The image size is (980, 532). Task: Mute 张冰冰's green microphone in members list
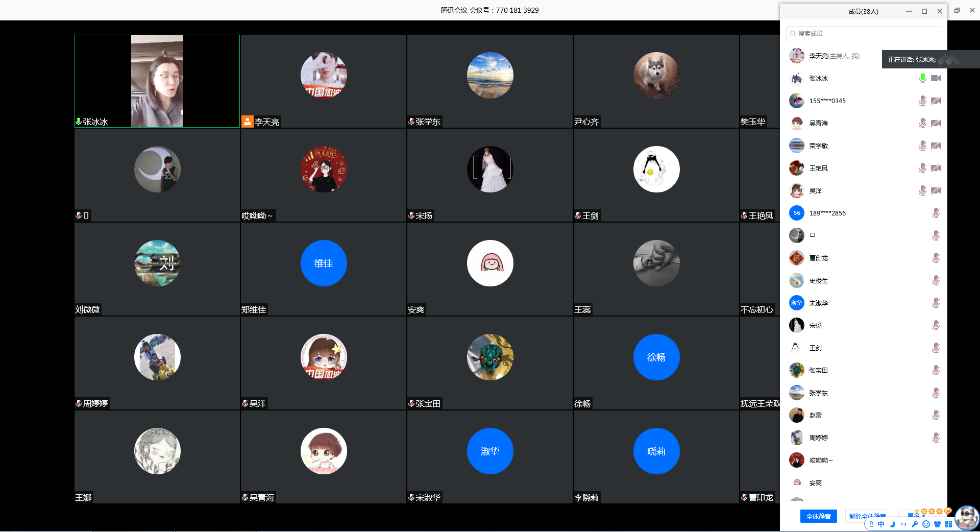click(922, 78)
